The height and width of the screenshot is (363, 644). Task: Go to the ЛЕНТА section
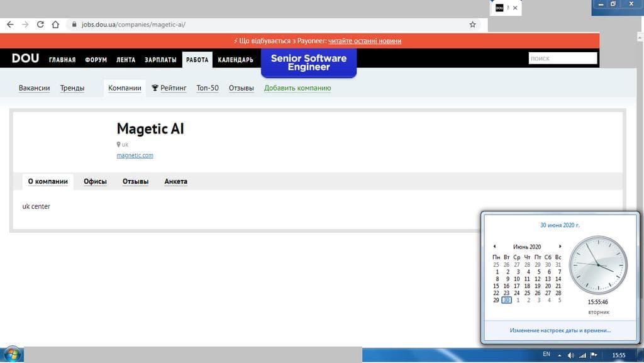click(x=126, y=60)
